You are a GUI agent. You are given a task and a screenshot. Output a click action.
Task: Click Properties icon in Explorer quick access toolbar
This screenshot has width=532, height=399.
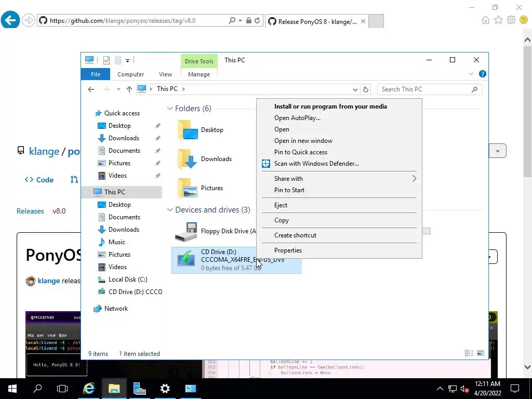(x=107, y=60)
